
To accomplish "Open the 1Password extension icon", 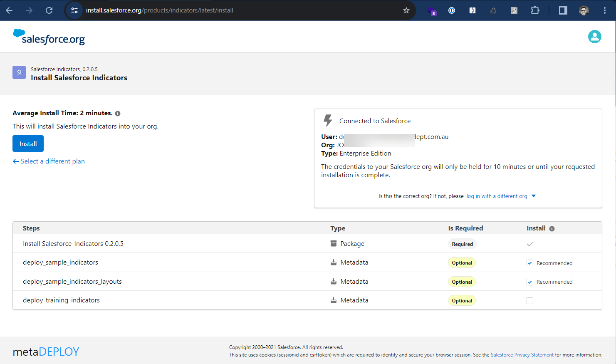I will [x=452, y=10].
